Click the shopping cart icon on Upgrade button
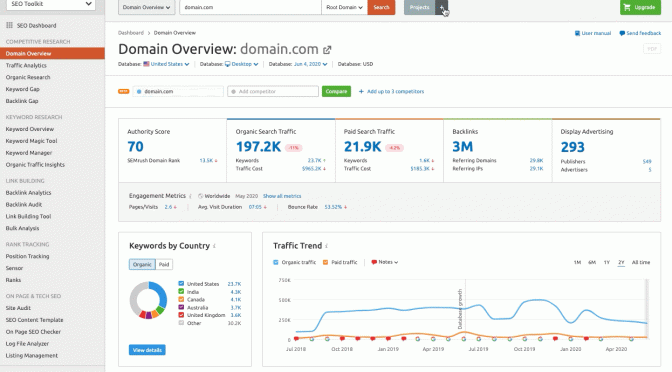672x372 pixels. pyautogui.click(x=627, y=7)
